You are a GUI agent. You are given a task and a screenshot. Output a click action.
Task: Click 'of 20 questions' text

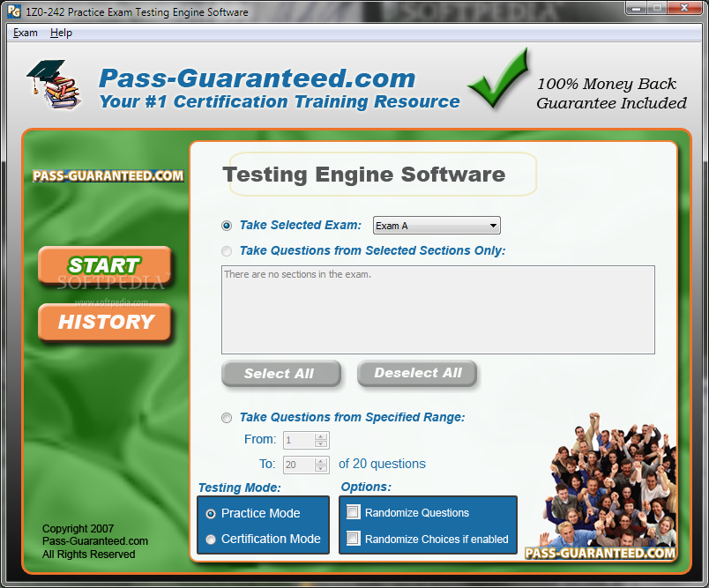click(382, 464)
